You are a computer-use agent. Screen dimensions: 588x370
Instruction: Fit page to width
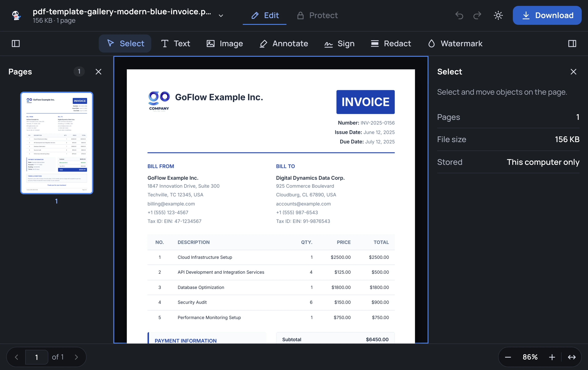coord(572,357)
